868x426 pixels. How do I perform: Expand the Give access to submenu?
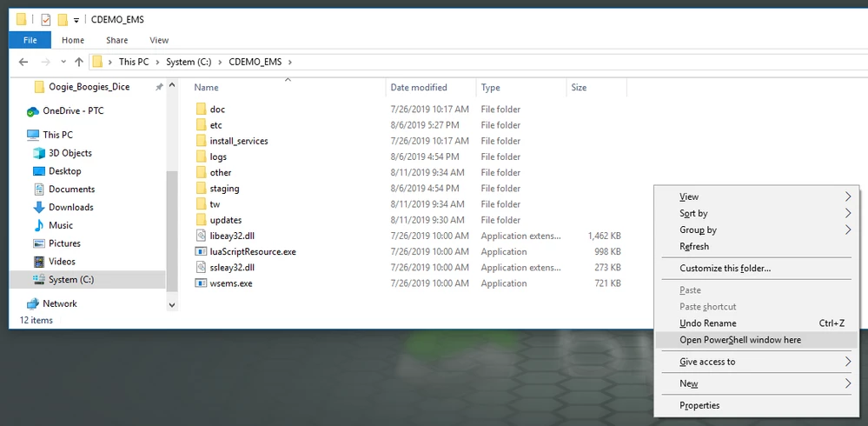pos(848,362)
